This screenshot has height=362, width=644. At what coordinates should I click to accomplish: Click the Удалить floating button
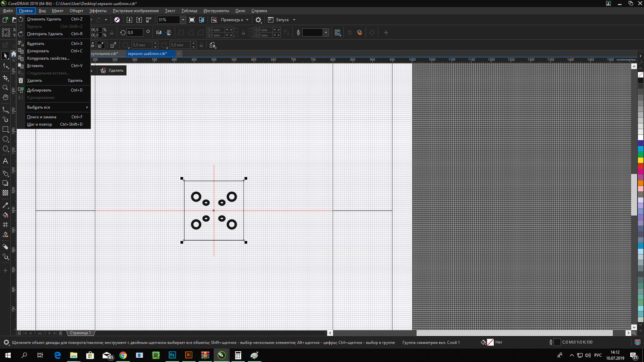[x=112, y=70]
